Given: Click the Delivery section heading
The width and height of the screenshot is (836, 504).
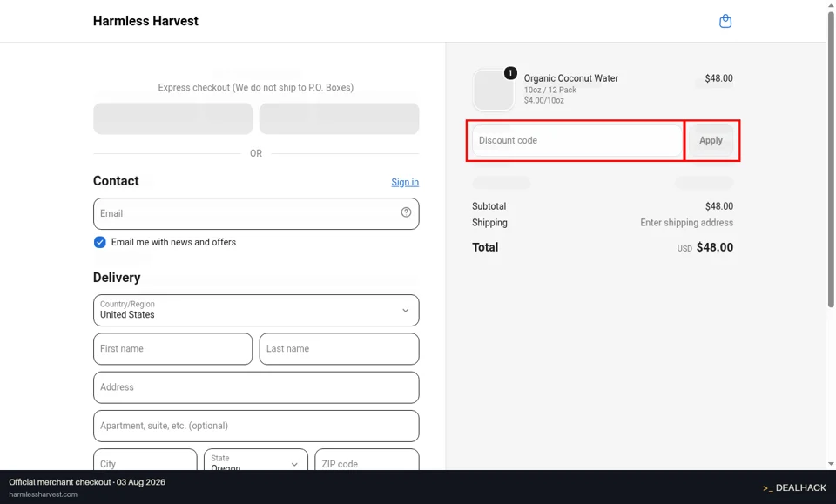Looking at the screenshot, I should (x=117, y=278).
